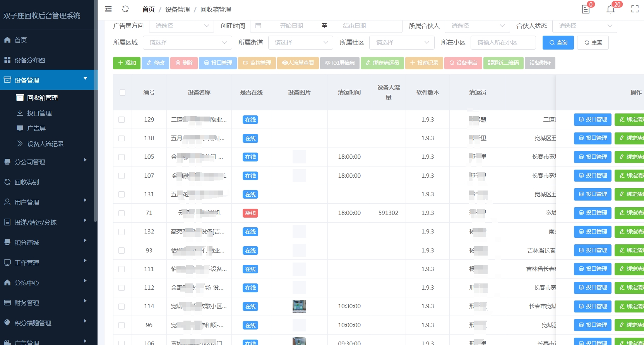Click the calendar icon in date field
Screen dimensions: 644x345
pyautogui.click(x=259, y=26)
